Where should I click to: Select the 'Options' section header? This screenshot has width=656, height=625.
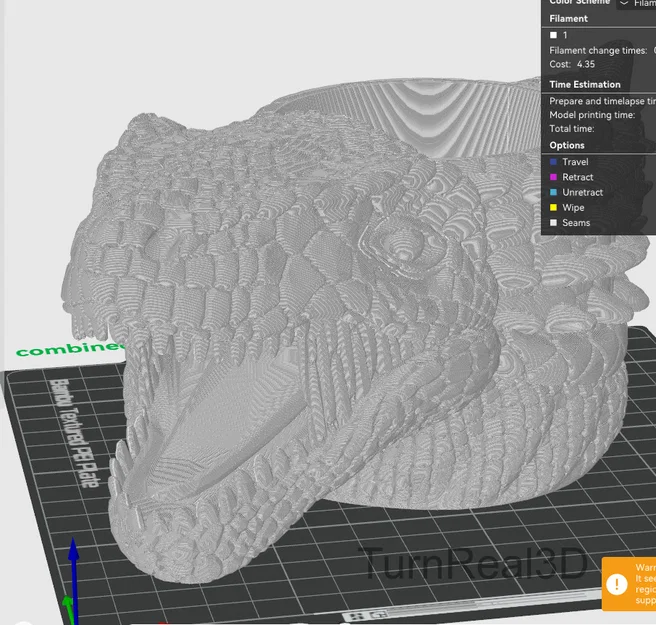pos(567,145)
